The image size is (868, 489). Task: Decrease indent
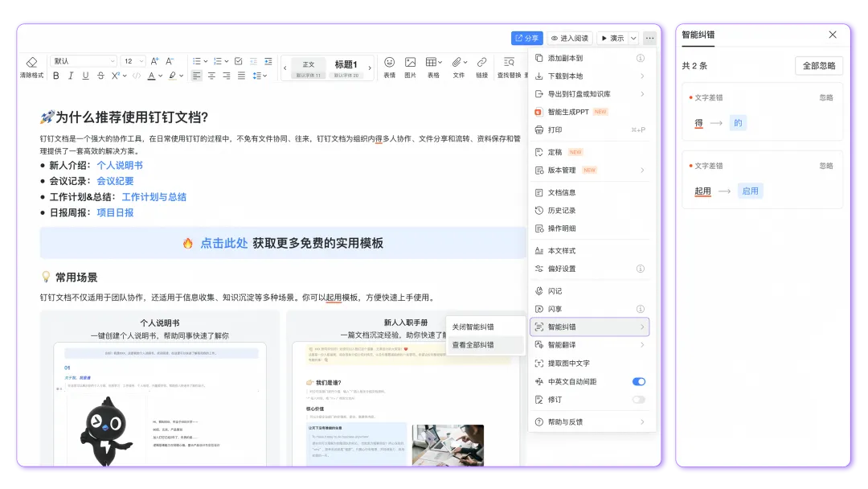point(253,61)
